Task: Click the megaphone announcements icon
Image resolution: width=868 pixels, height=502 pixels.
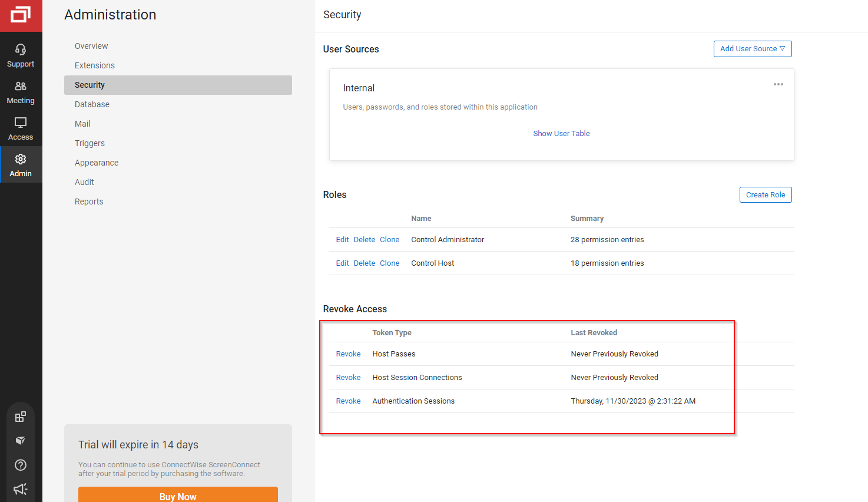Action: pos(21,489)
